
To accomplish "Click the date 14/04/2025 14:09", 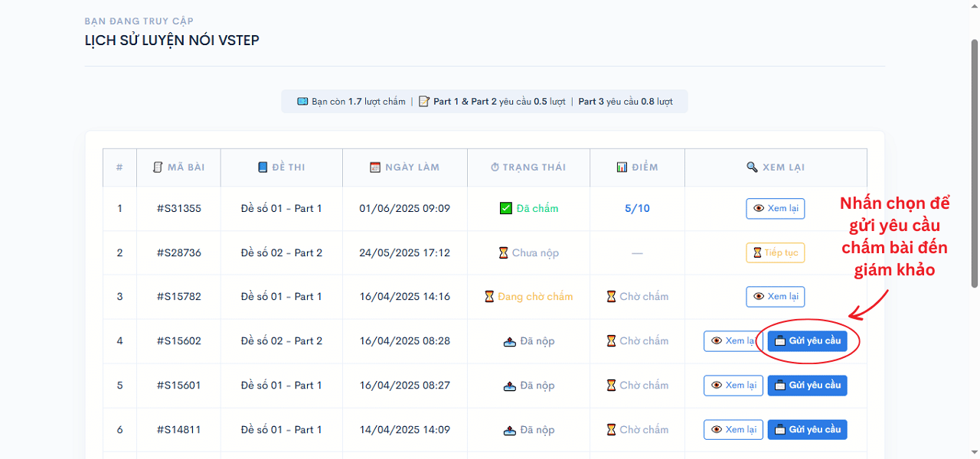I will click(405, 430).
